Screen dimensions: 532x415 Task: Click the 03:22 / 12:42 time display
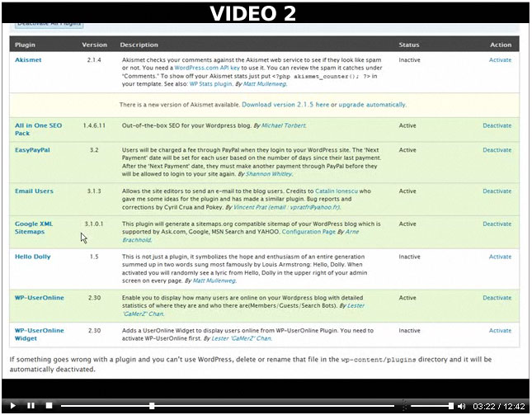coord(499,406)
